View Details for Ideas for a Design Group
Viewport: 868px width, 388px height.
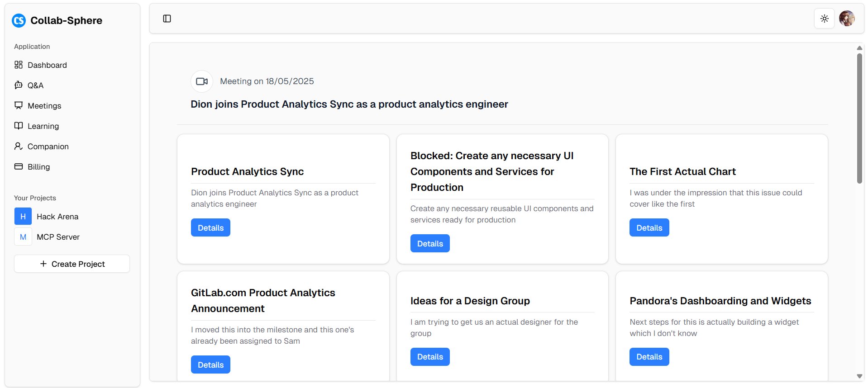(430, 357)
